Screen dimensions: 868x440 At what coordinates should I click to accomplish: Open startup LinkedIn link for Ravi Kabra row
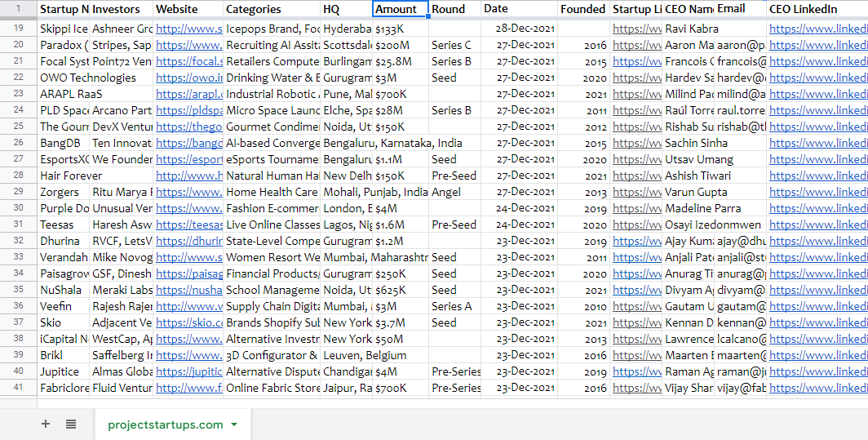coord(637,29)
